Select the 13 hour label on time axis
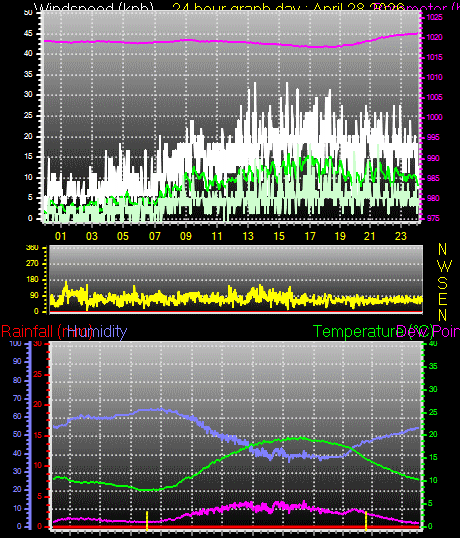This screenshot has height=538, width=460. 248,236
